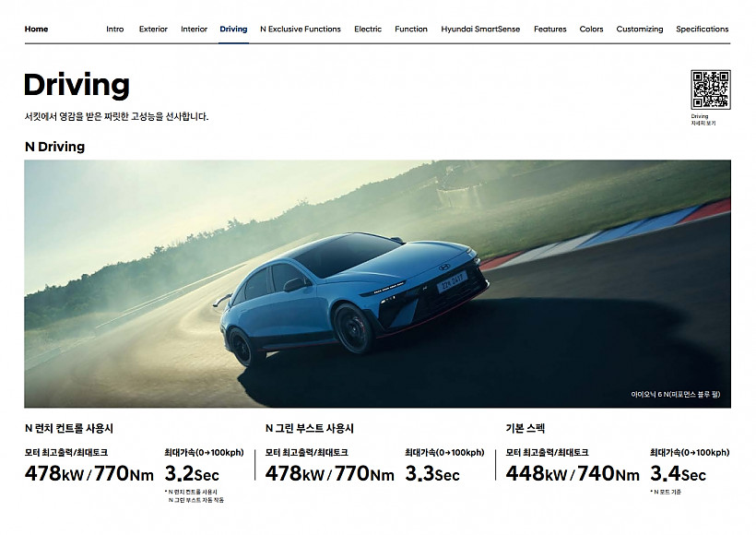Click the 3.3Sec grin boost figure
Viewport: 756px width, 535px height.
pyautogui.click(x=432, y=474)
